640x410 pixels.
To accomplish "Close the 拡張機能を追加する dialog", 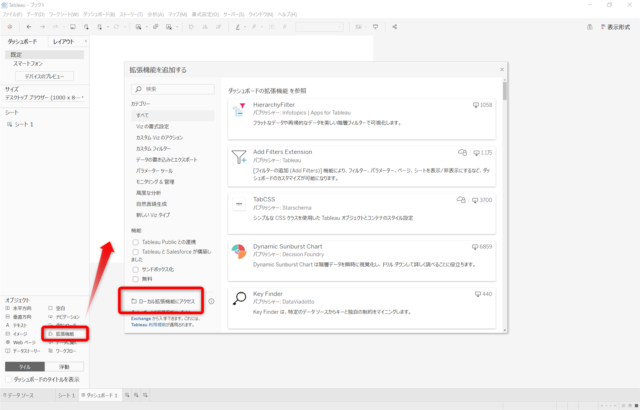I will click(x=502, y=70).
